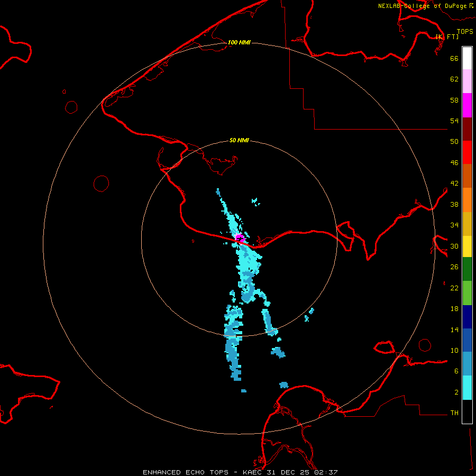Click the 31 DEC 25 date text
476x476 pixels.
click(289, 472)
